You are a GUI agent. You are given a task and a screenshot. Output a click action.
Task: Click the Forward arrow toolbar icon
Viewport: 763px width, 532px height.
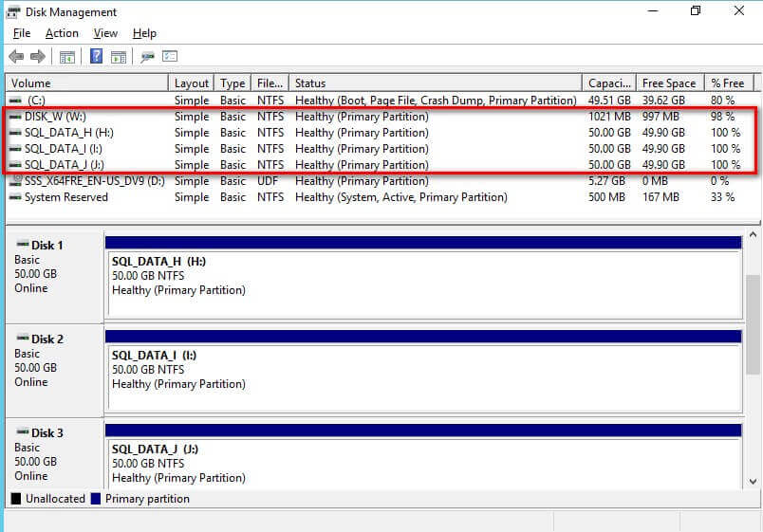(38, 57)
